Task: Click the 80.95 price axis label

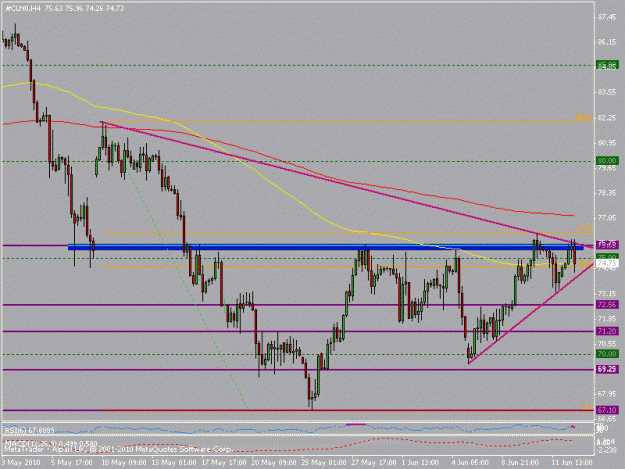Action: [x=607, y=143]
